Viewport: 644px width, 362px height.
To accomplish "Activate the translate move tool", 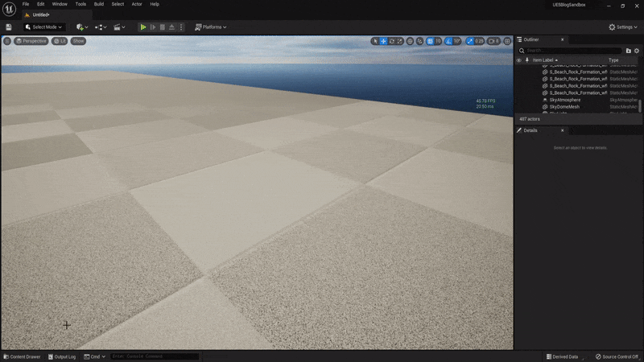I will [383, 41].
